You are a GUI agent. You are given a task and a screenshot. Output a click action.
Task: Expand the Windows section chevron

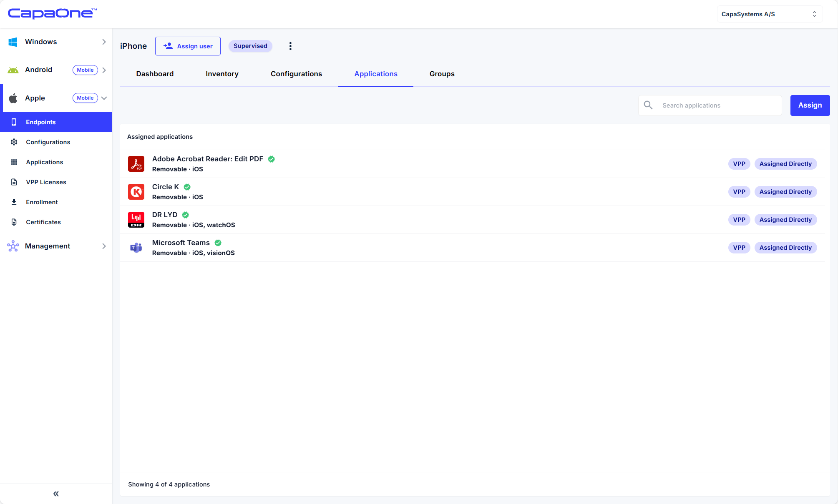[x=104, y=42]
